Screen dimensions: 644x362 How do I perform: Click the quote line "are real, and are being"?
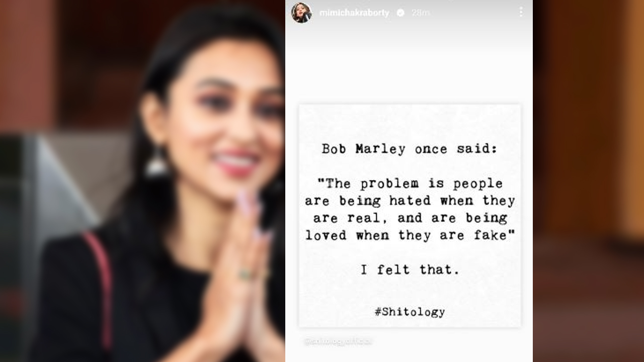[410, 218]
